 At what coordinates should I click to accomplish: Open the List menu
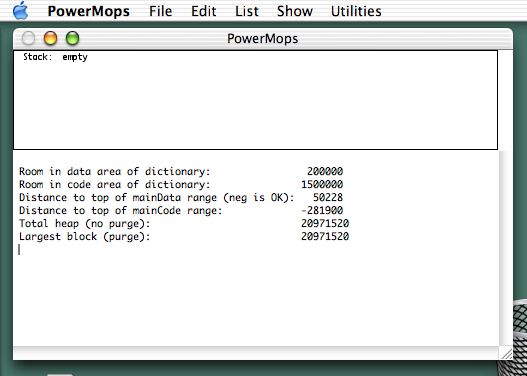247,11
